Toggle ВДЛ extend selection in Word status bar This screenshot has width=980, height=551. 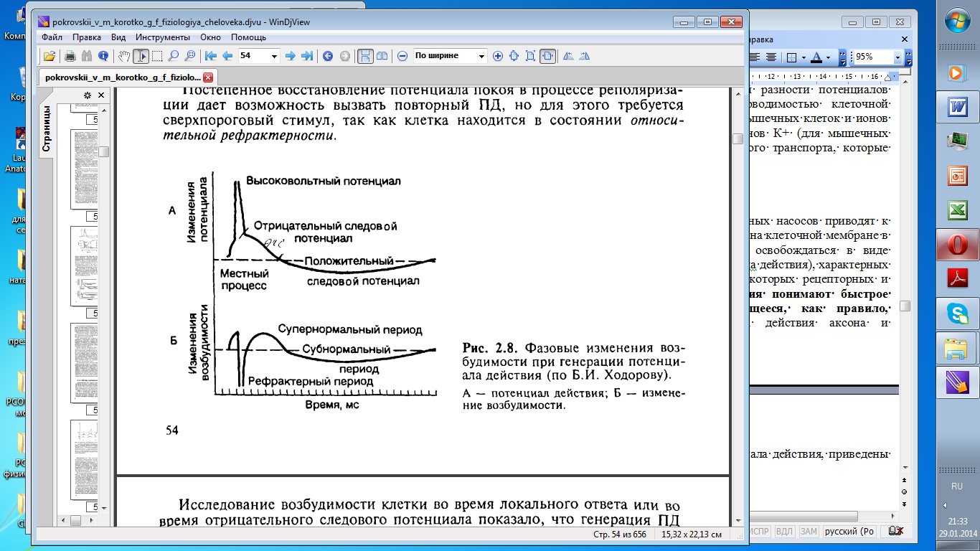[x=784, y=532]
